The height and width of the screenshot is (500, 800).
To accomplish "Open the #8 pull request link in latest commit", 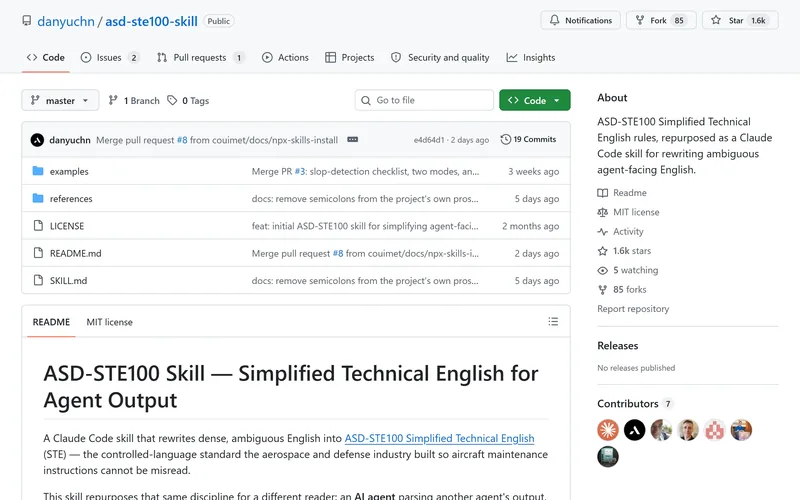I will click(x=182, y=140).
